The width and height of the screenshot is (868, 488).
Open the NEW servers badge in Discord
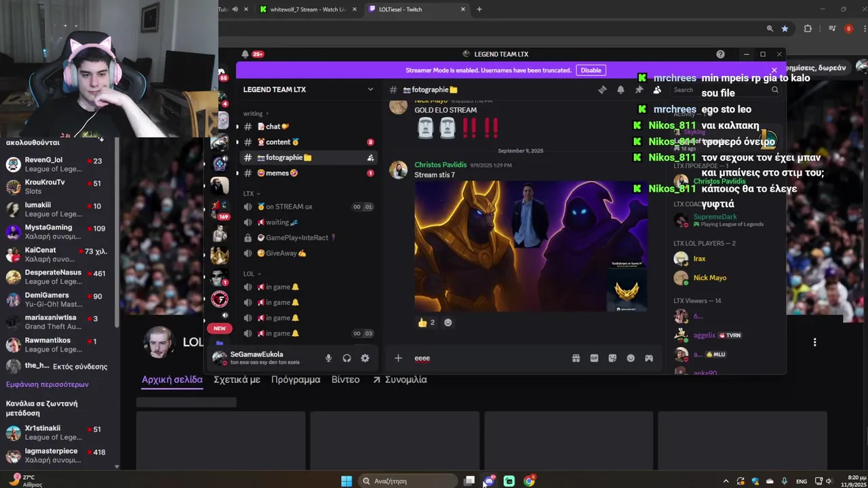[220, 328]
